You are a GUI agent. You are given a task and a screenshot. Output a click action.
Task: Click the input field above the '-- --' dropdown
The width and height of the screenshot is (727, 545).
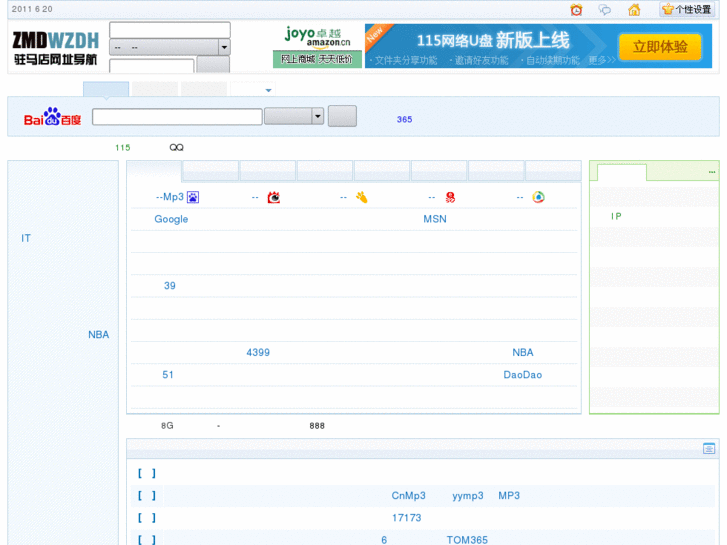click(x=170, y=30)
